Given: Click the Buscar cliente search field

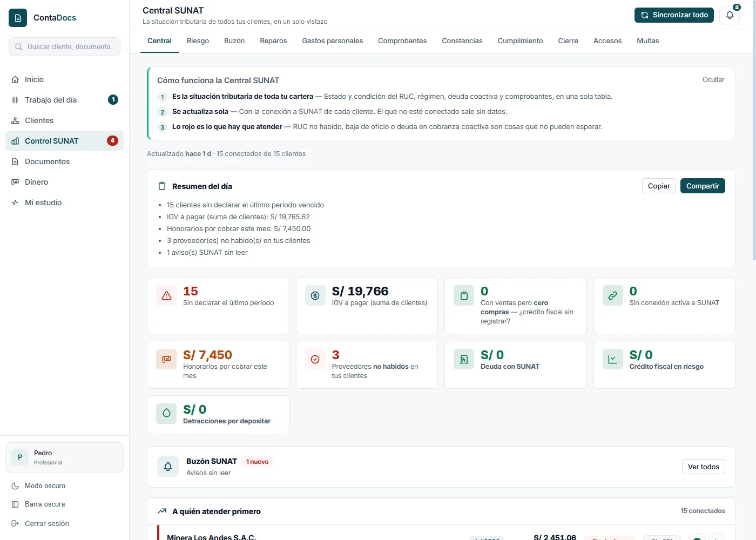Looking at the screenshot, I should (x=64, y=47).
